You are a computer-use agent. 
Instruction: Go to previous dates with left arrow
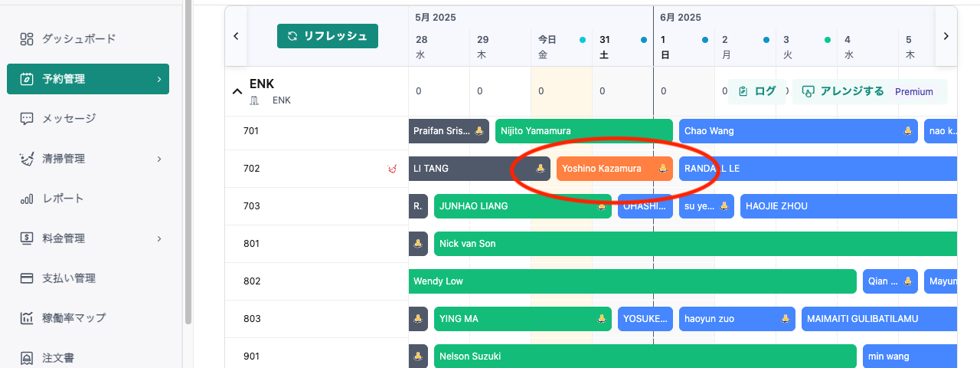click(236, 36)
